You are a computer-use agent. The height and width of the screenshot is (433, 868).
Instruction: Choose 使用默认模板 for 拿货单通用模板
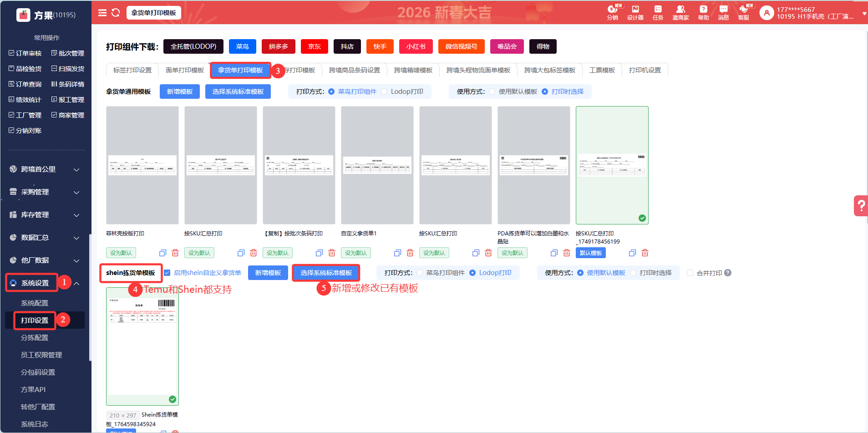(x=492, y=92)
